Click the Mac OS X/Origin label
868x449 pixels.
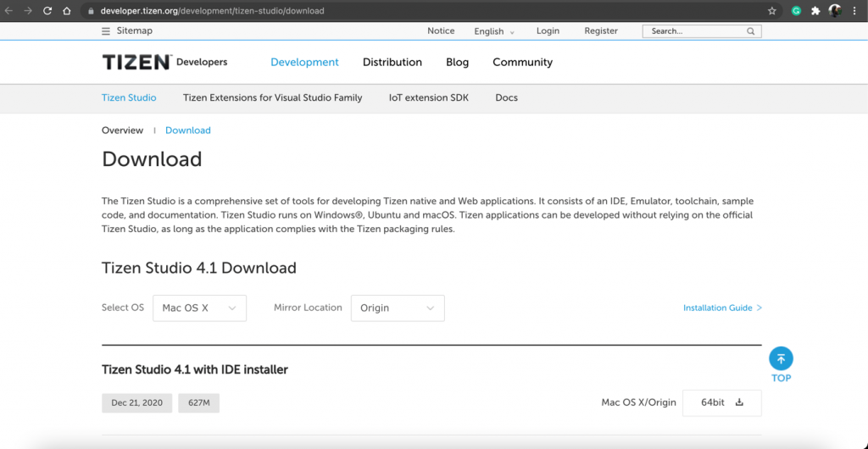639,402
